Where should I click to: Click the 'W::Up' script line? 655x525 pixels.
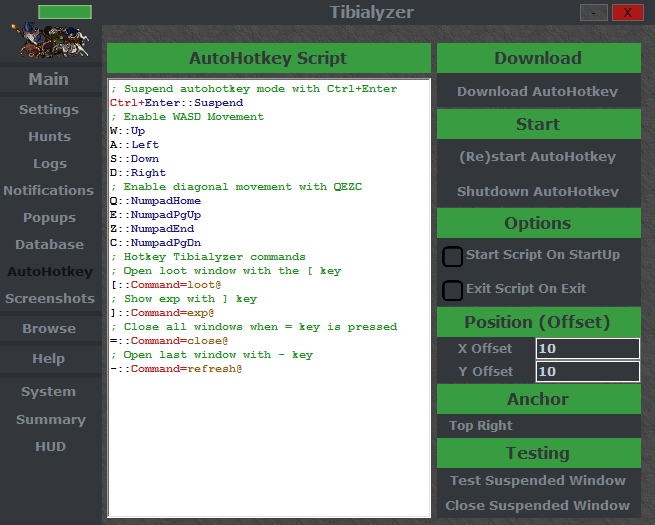pos(127,131)
